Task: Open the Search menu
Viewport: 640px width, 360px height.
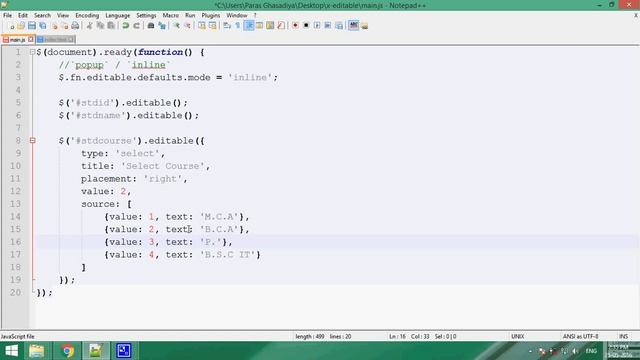Action: pos(42,15)
